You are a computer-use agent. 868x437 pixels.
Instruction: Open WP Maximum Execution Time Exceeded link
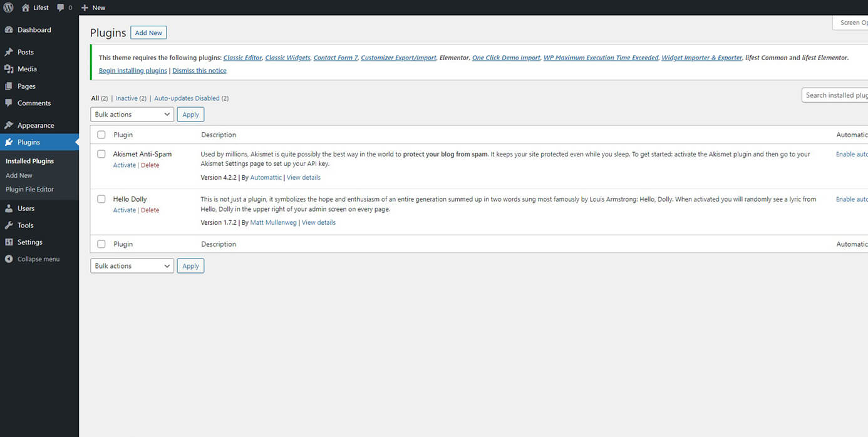tap(601, 58)
